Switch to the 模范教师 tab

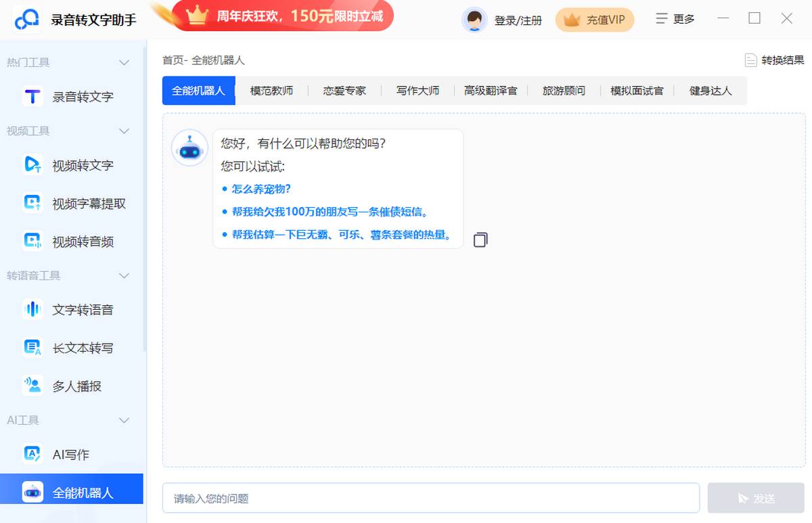tap(271, 90)
